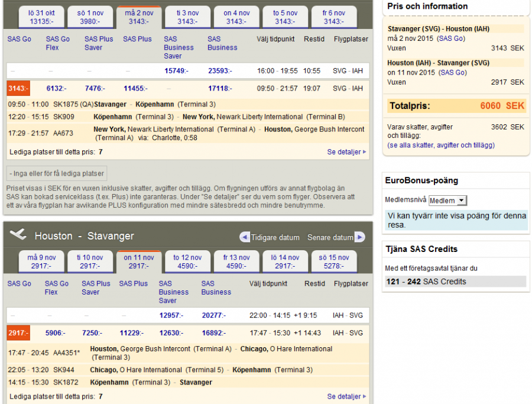Click the 22:00 - 14:15 return time row
The image size is (532, 404).
(187, 315)
